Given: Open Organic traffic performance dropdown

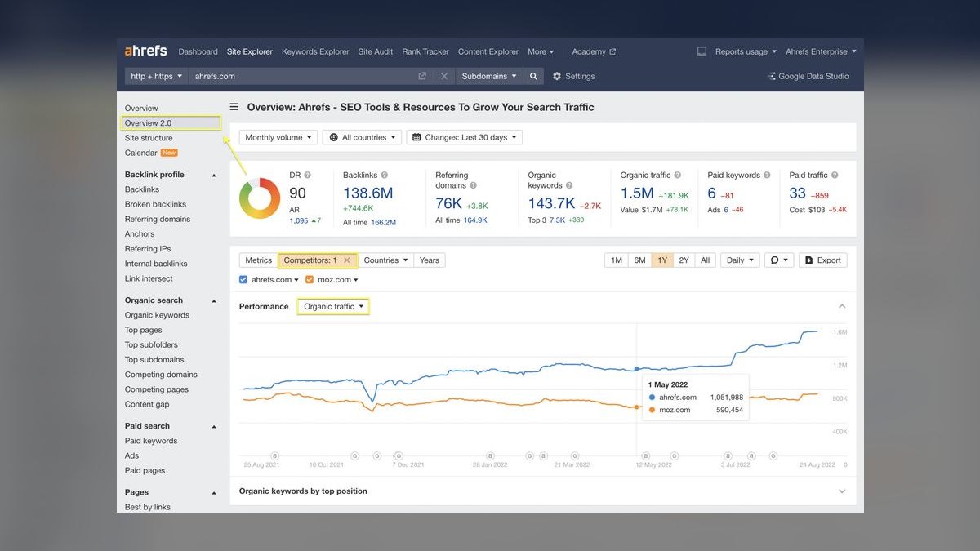Looking at the screenshot, I should (333, 307).
